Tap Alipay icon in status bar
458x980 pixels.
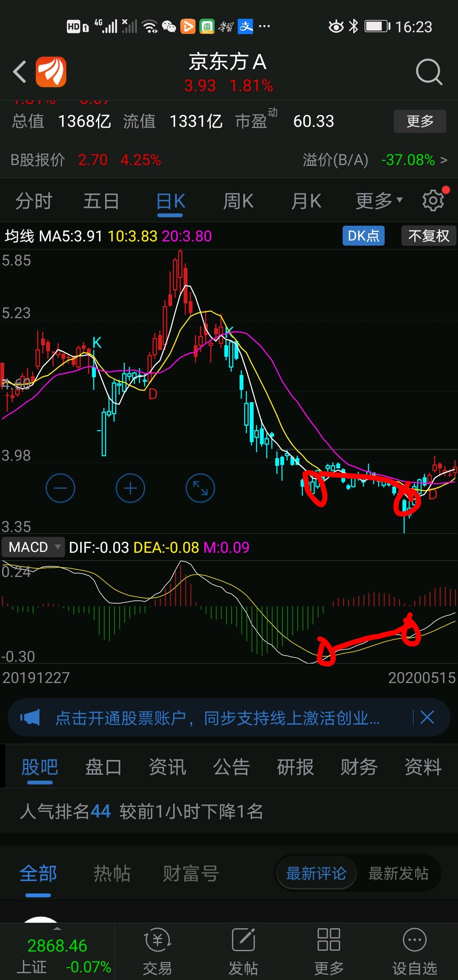coord(246,27)
